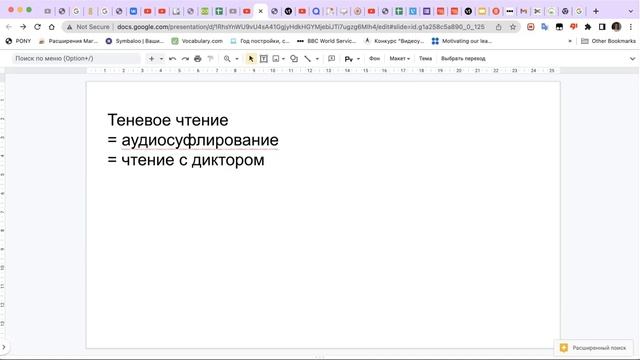Choose the select cursor tool
Viewport: 640px width, 360px height.
[251, 59]
